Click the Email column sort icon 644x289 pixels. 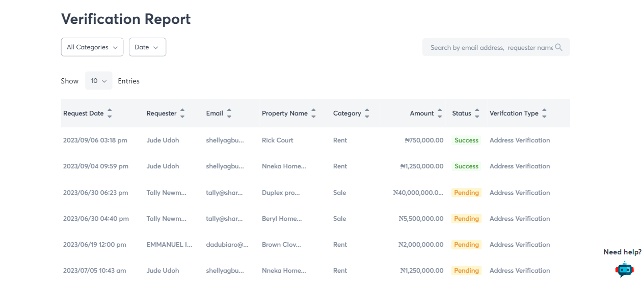229,113
